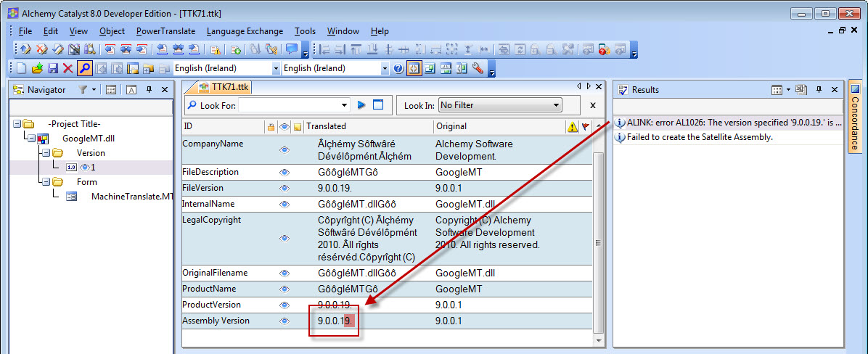Image resolution: width=868 pixels, height=354 pixels.
Task: Toggle eye icon in LegalCopyright row
Action: click(284, 239)
